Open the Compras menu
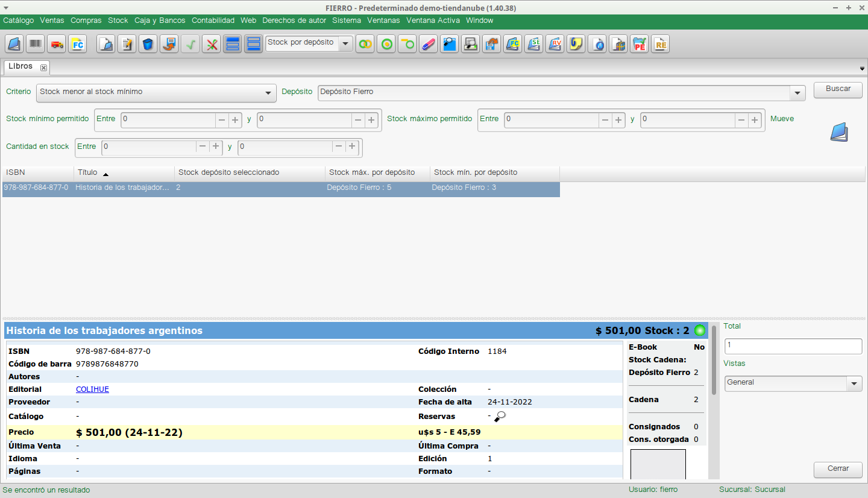The height and width of the screenshot is (498, 868). coord(86,20)
